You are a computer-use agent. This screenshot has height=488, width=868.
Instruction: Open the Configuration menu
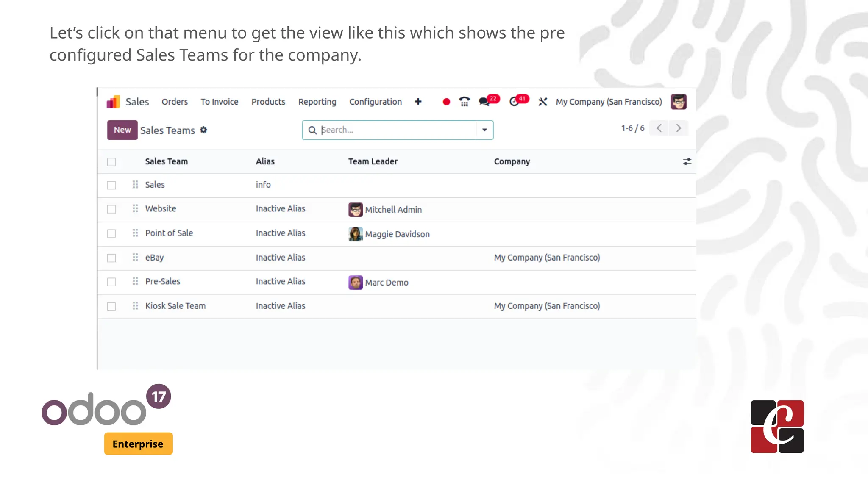point(376,102)
